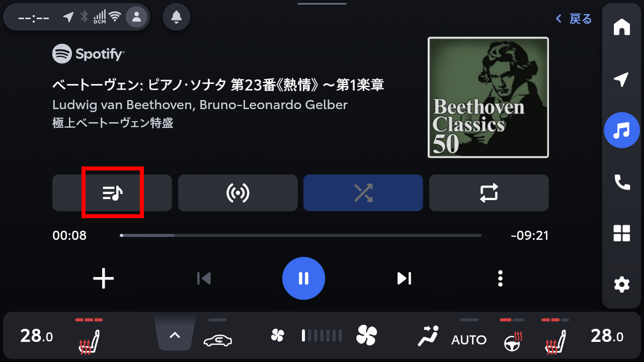Open settings gear in sidebar
644x362 pixels.
[x=622, y=285]
